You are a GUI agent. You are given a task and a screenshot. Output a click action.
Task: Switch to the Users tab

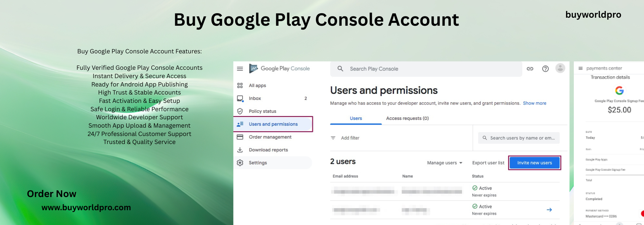click(356, 118)
